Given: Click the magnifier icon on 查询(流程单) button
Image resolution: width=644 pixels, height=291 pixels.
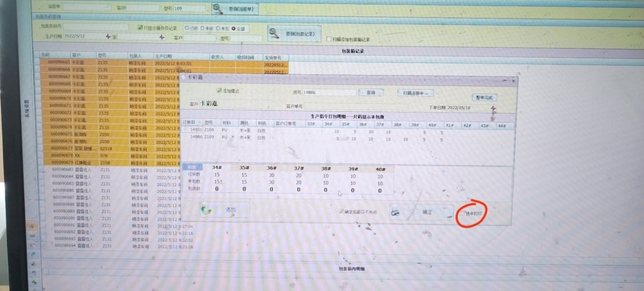Looking at the screenshot, I should 217,9.
